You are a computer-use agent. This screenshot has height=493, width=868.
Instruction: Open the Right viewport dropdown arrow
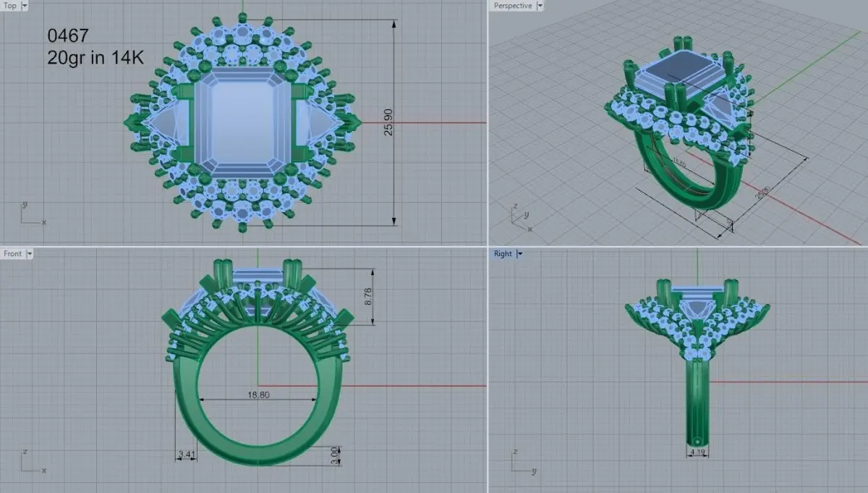click(x=519, y=253)
